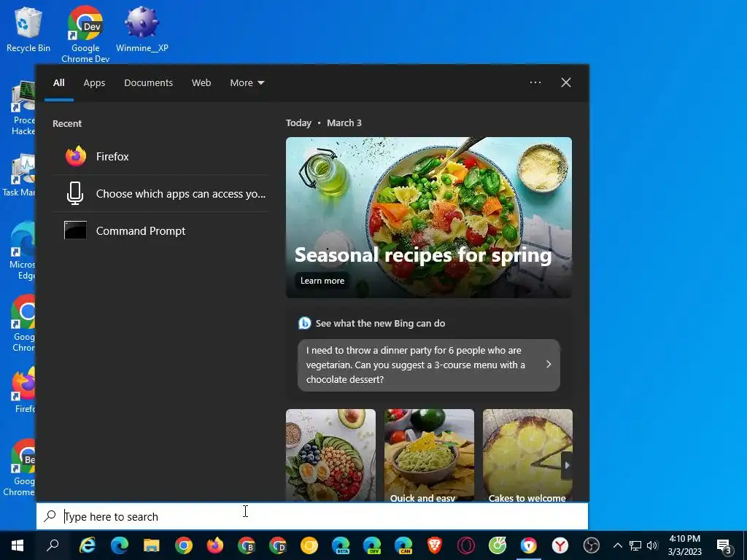Screen dimensions: 747x560
Task: Launch Chrome Beta from the taskbar
Action: 247,545
